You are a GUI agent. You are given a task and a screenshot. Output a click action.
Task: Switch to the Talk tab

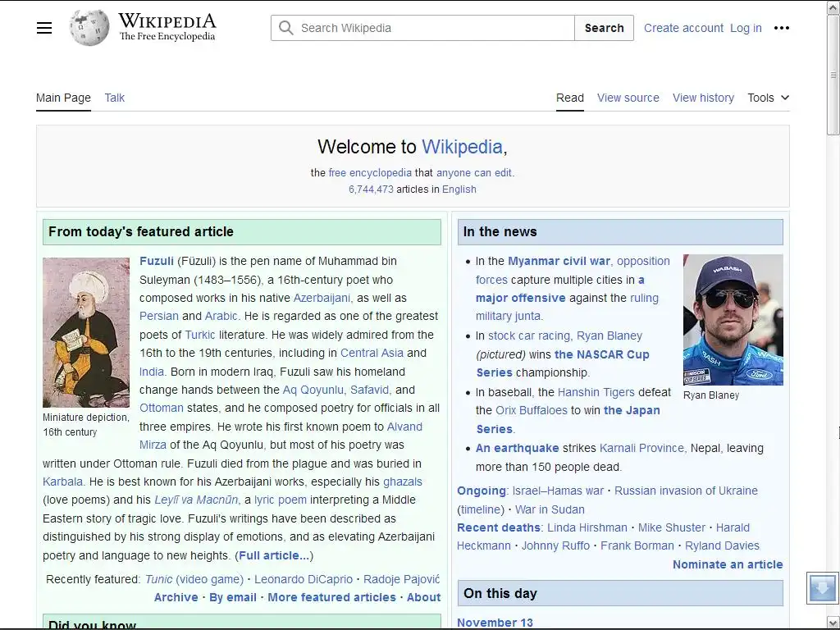click(x=114, y=98)
